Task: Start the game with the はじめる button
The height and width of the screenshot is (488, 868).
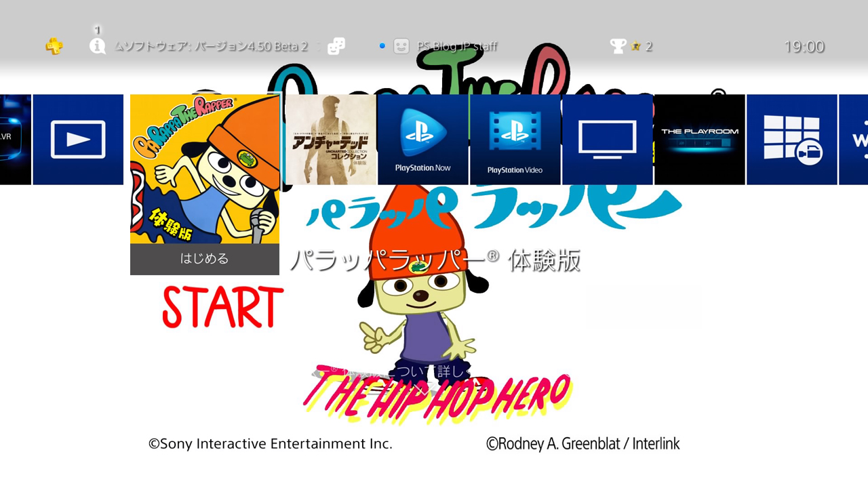Action: (205, 259)
